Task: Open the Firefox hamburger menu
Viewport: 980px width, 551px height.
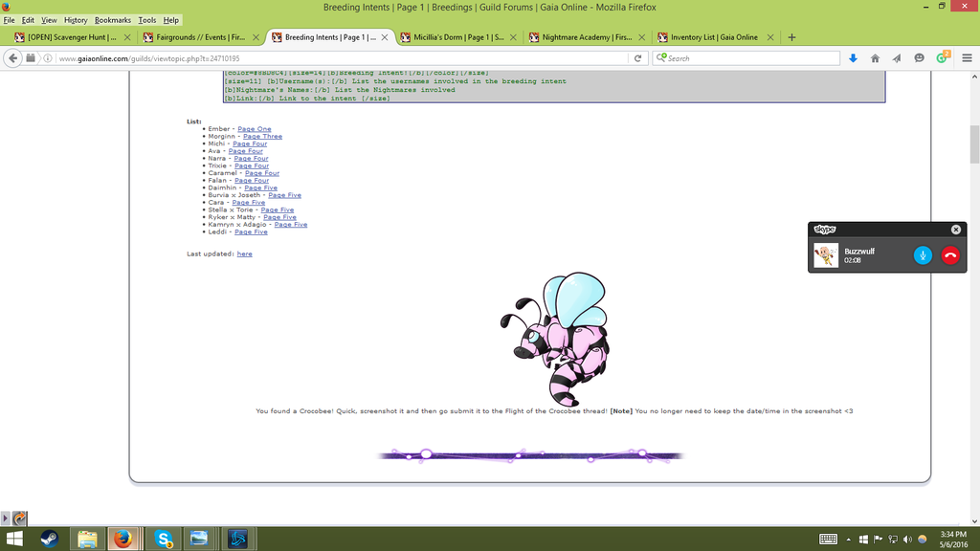Action: point(967,58)
